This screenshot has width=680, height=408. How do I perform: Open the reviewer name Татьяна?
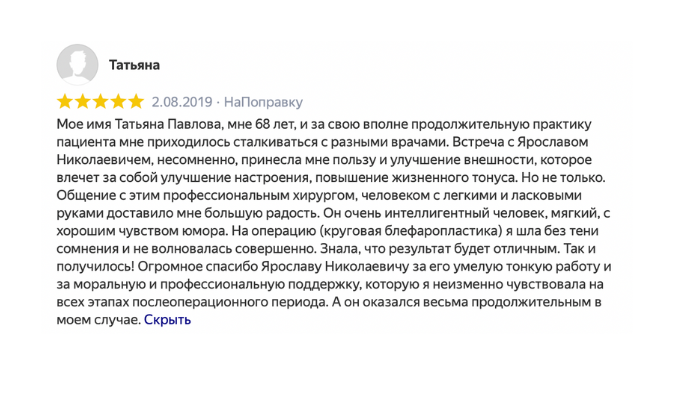tap(134, 65)
